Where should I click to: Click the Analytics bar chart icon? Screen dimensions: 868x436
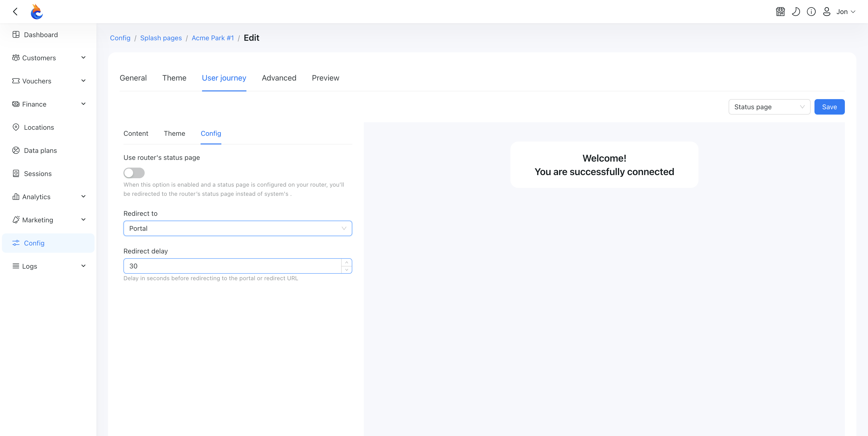(16, 197)
